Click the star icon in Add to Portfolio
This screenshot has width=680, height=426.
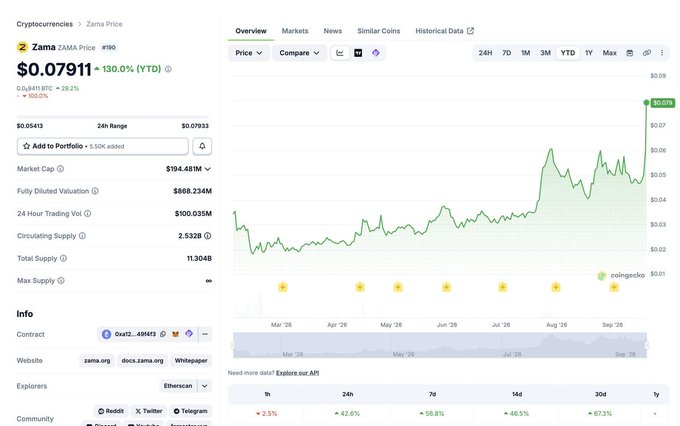pos(26,146)
